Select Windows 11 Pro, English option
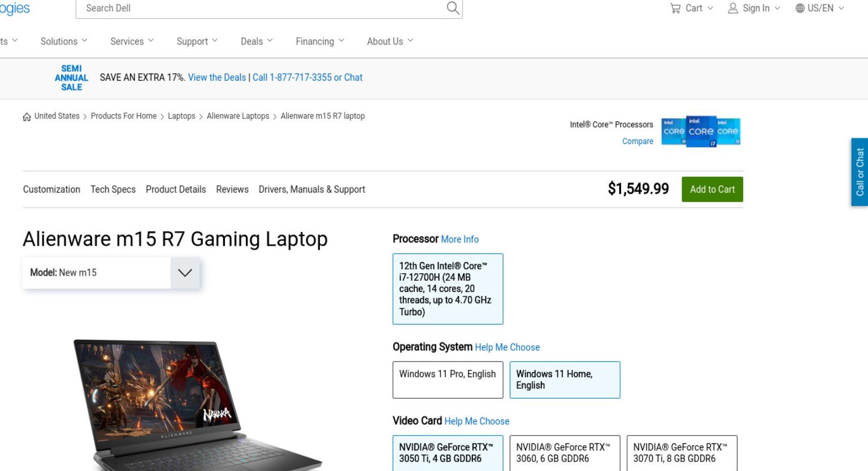The height and width of the screenshot is (471, 868). (448, 380)
